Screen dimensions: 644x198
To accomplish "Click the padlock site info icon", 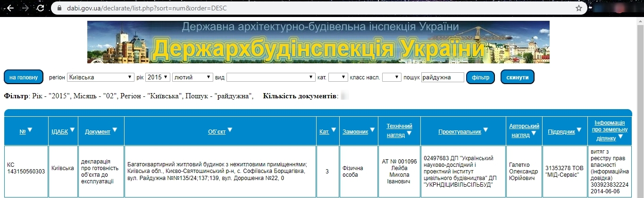I will coord(59,8).
